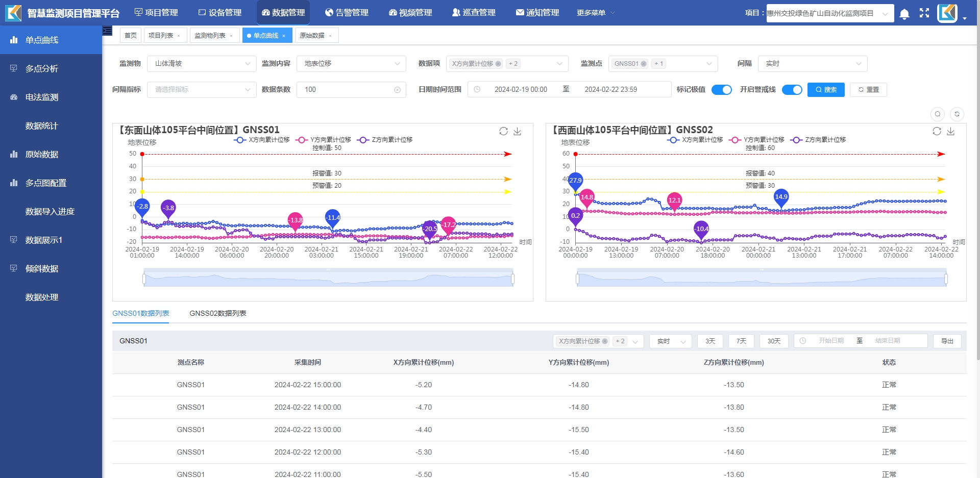Download the GNSS02 chart image
Screen dimensions: 980x478
pos(950,131)
